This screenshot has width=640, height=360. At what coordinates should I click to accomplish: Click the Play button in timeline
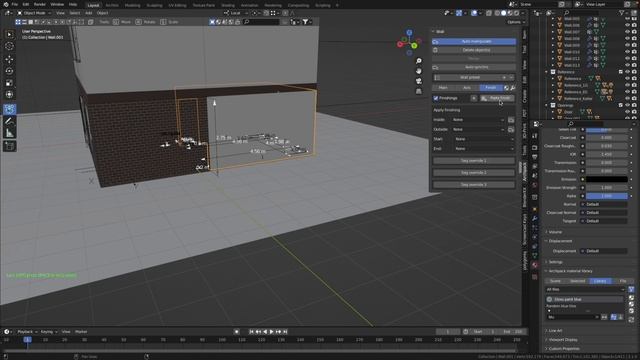271,332
